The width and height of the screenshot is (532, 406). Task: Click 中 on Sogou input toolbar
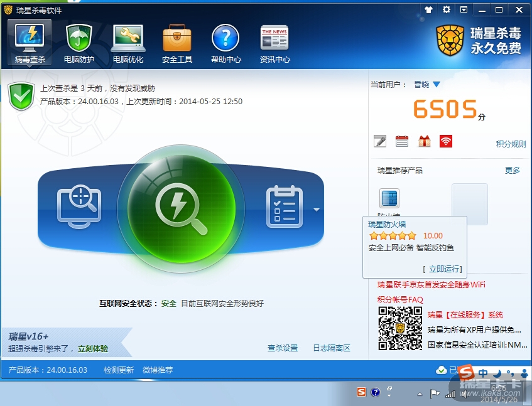coord(483,373)
